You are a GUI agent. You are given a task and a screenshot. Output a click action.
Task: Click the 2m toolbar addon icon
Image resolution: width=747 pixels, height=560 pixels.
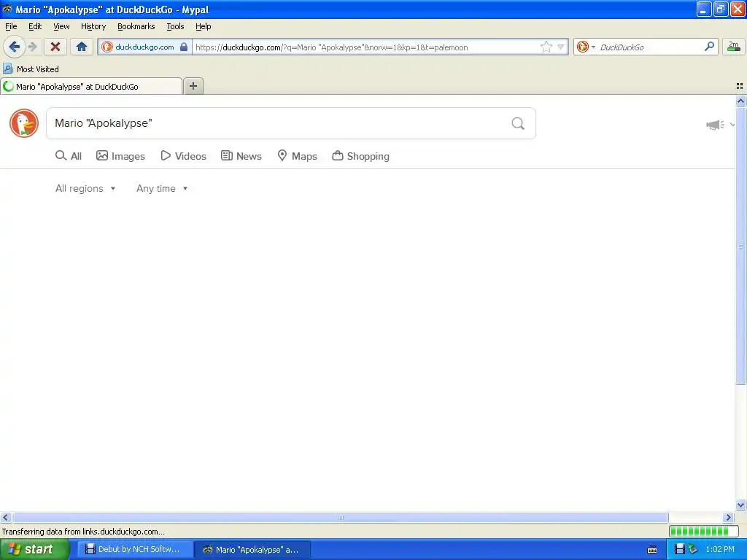click(x=734, y=47)
